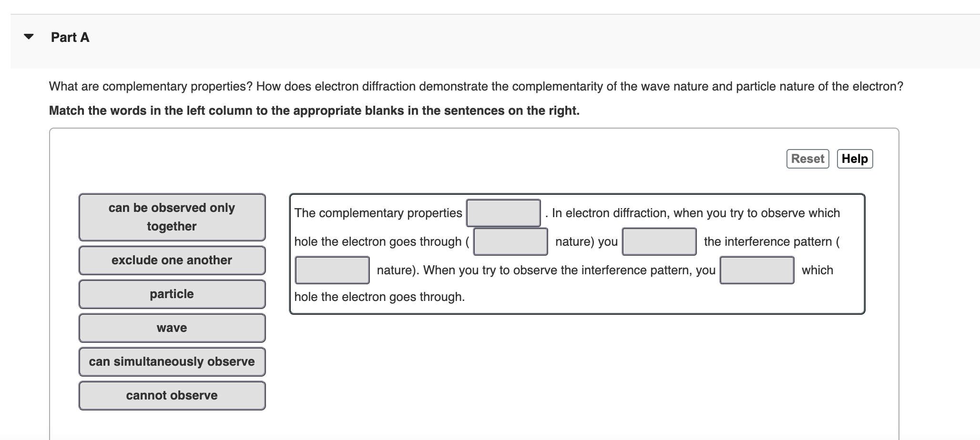Select the 'wave' word tile

click(x=172, y=328)
